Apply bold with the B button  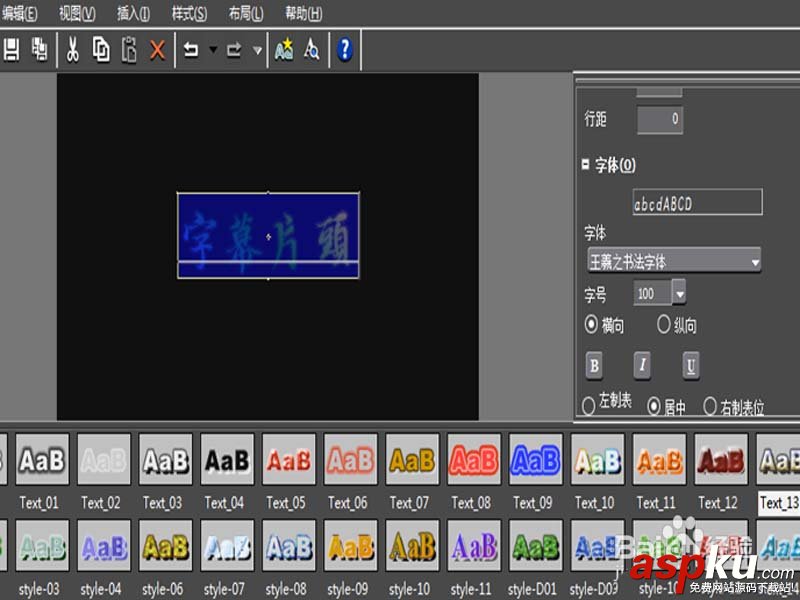[x=594, y=366]
